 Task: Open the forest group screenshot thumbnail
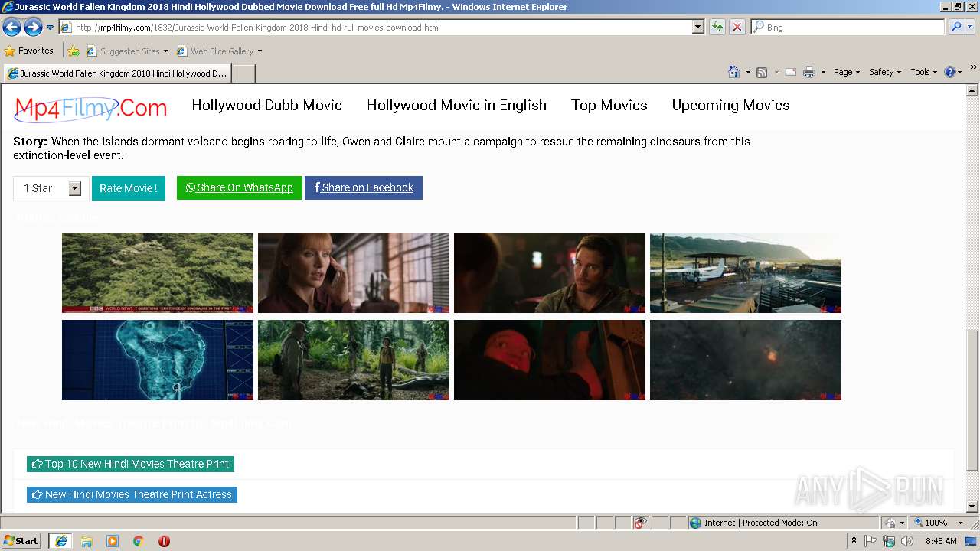(354, 360)
